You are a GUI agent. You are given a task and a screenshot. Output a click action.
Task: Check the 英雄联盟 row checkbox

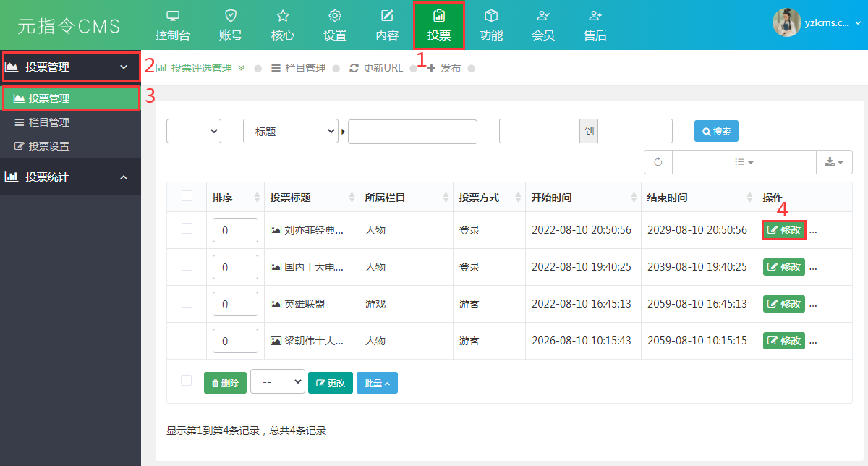pyautogui.click(x=187, y=302)
